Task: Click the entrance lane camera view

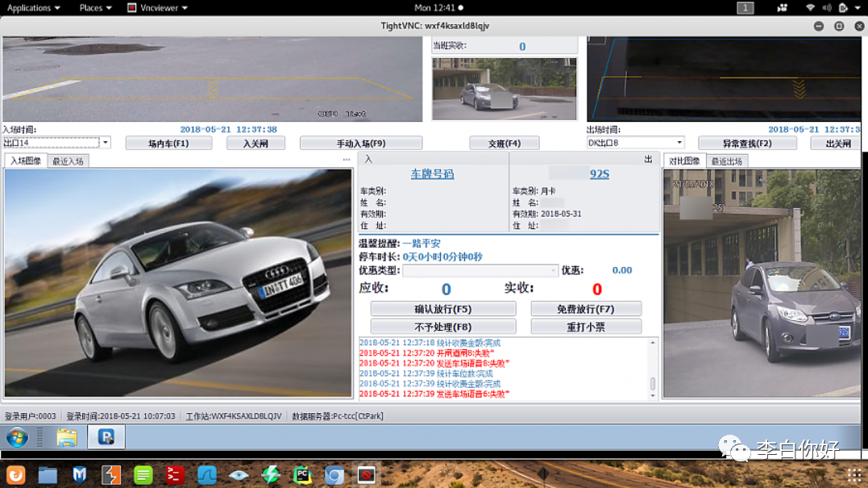Action: click(x=213, y=79)
